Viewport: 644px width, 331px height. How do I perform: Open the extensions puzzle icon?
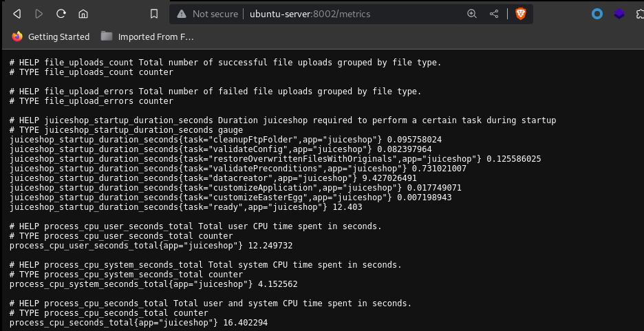[640, 14]
